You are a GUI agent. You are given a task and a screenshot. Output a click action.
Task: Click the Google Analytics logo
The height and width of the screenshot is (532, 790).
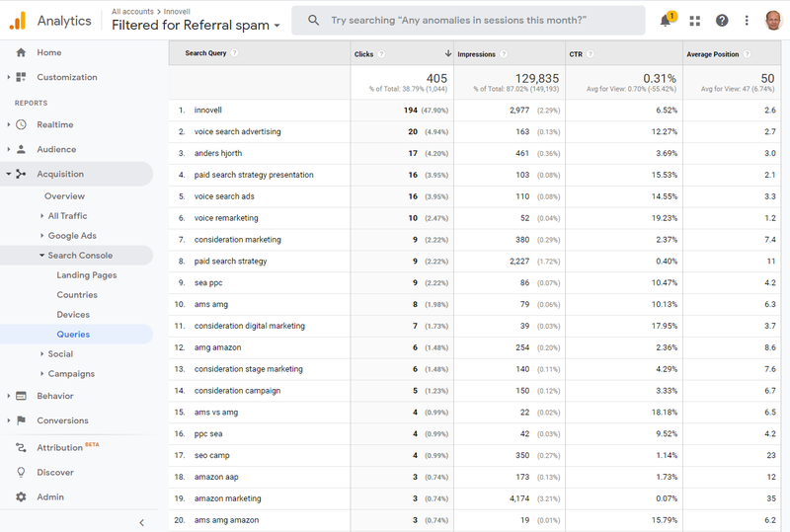(x=18, y=20)
